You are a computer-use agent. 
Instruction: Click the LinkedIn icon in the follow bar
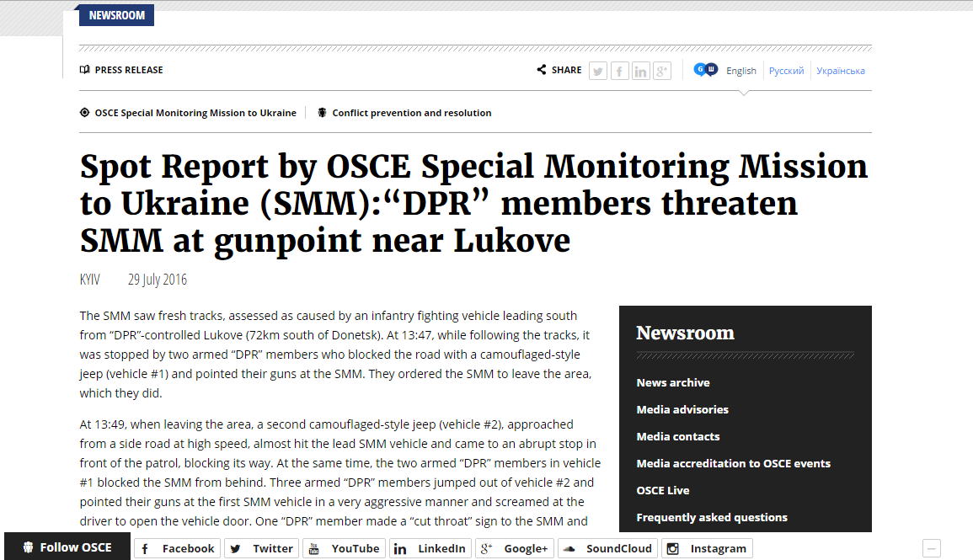(400, 549)
